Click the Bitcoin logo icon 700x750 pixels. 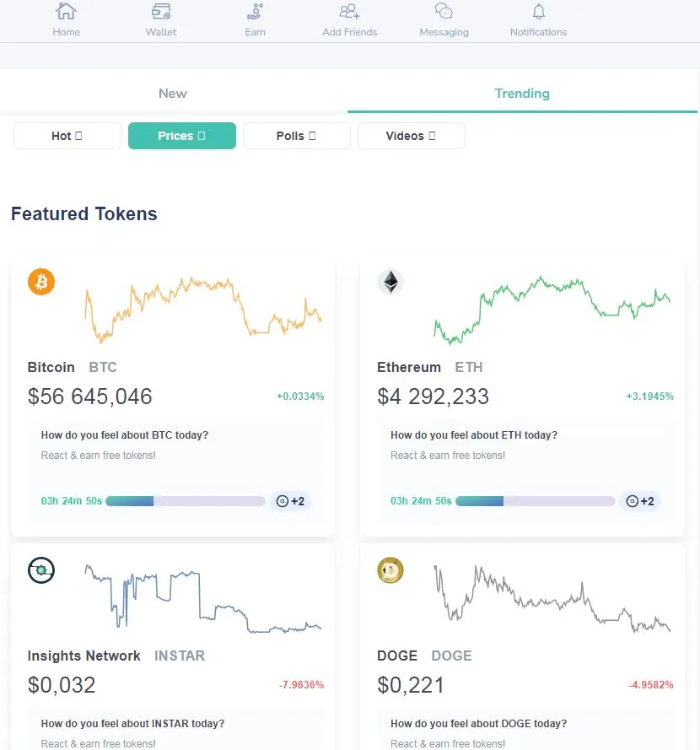pos(41,281)
